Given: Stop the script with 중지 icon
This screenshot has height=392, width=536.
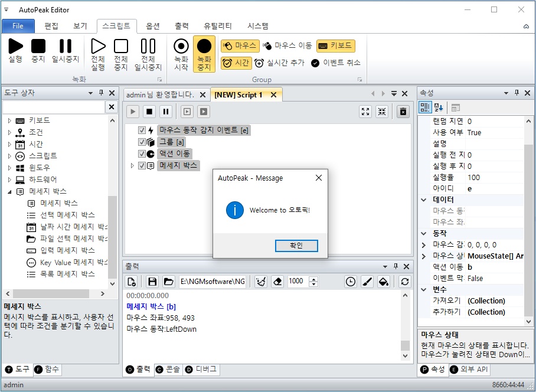Looking at the screenshot, I should pyautogui.click(x=38, y=50).
